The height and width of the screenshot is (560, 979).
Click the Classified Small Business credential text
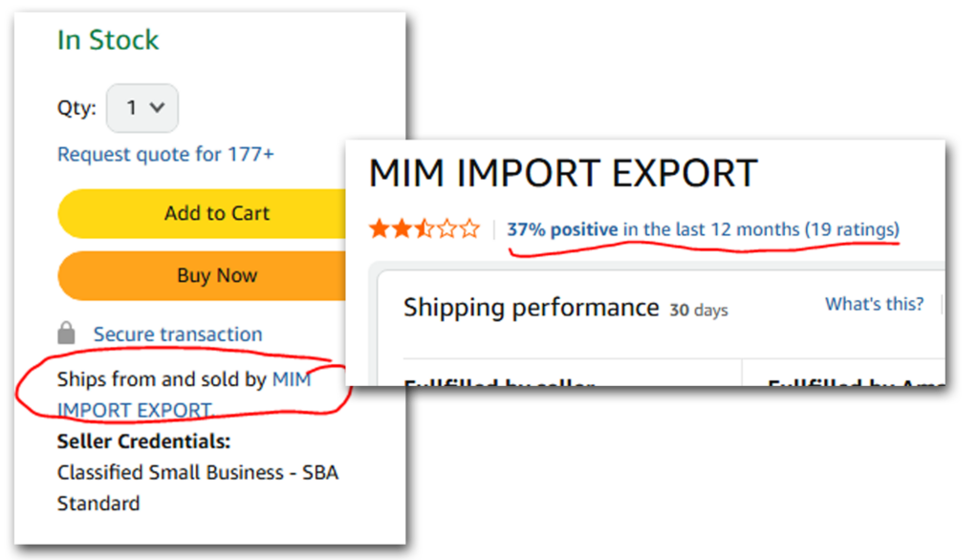tap(197, 472)
